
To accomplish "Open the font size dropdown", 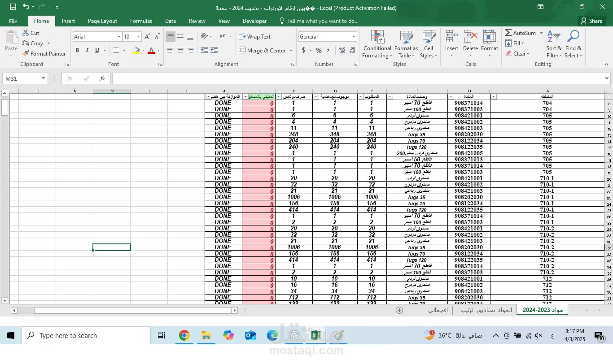I will tap(138, 37).
